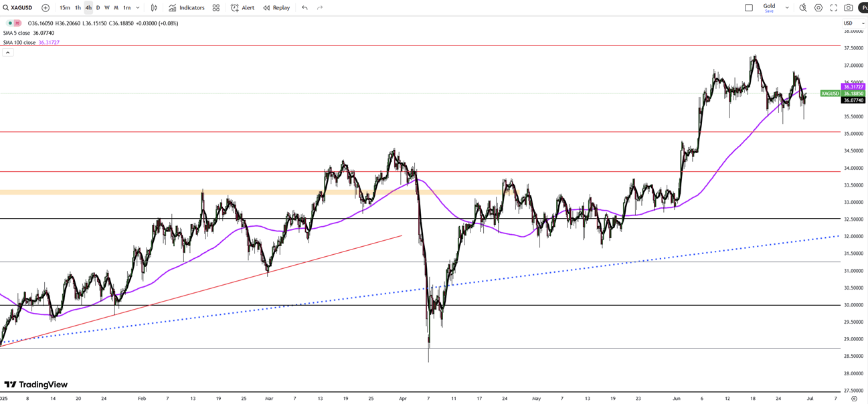
Task: Start bar Replay mode
Action: click(x=276, y=8)
